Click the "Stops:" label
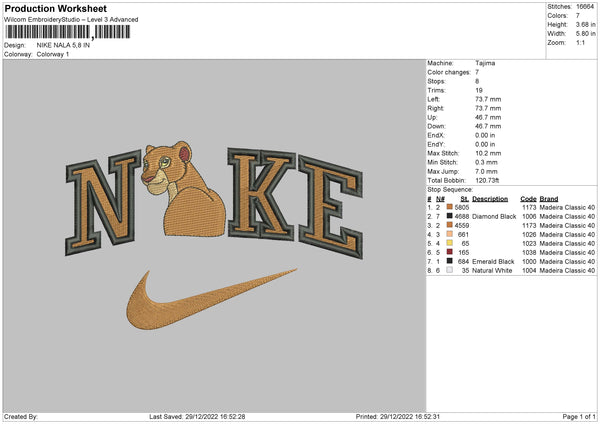 [437, 81]
